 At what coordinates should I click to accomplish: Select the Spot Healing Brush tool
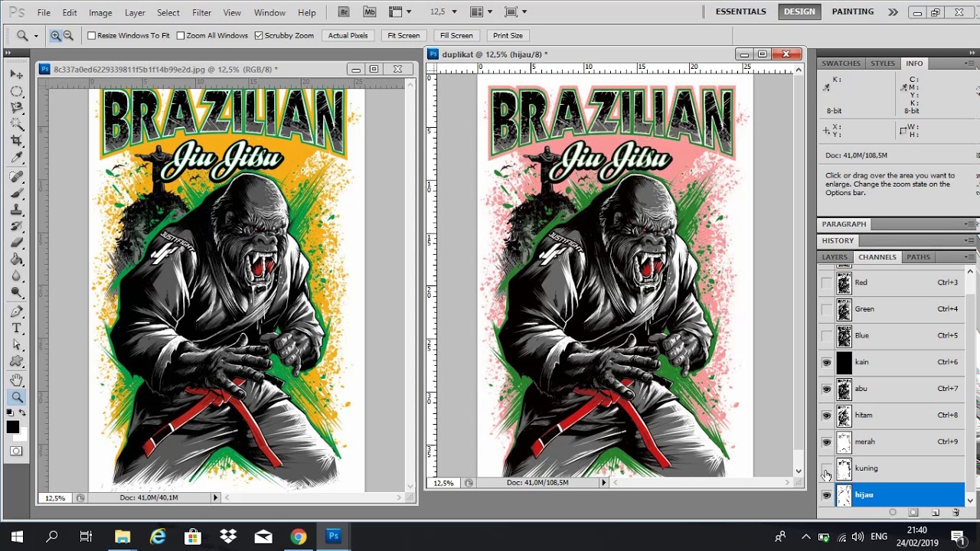click(x=17, y=177)
